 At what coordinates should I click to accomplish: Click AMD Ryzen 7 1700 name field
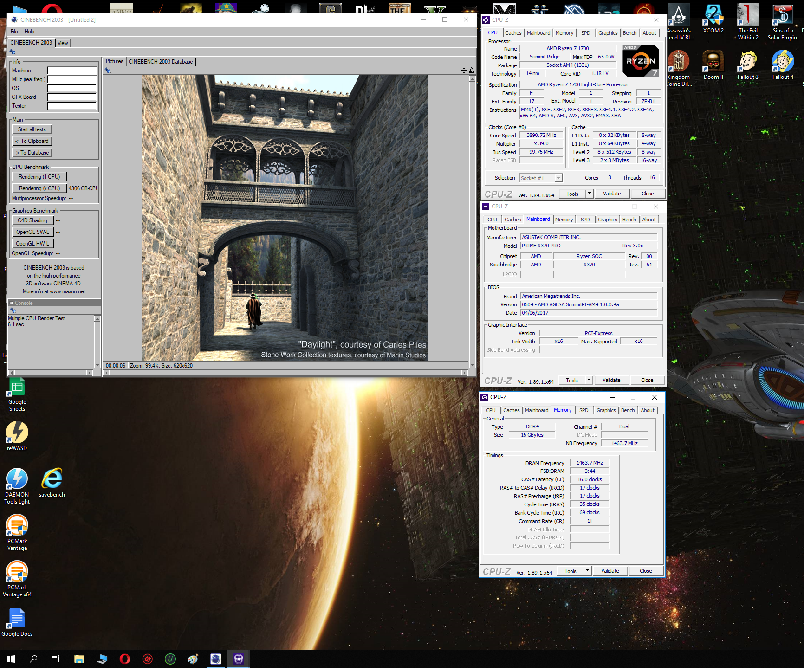[568, 48]
